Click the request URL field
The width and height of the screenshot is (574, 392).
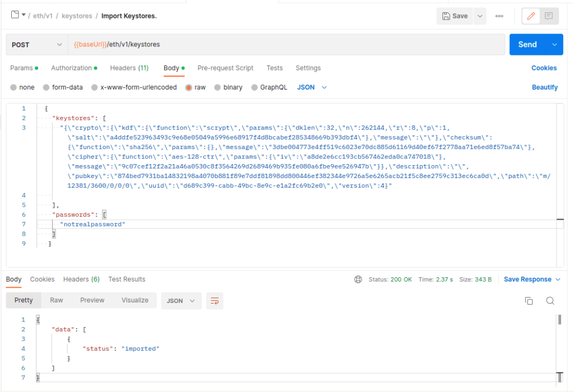(224, 43)
